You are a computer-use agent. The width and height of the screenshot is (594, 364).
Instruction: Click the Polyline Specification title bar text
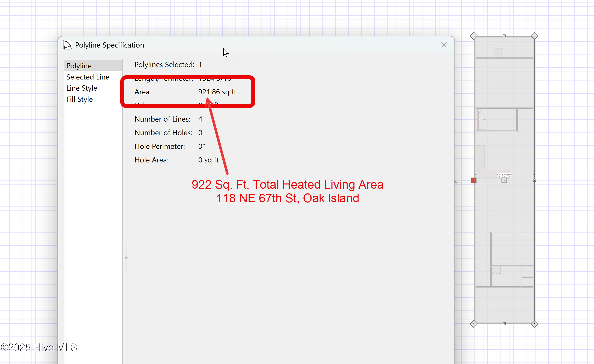(x=110, y=45)
